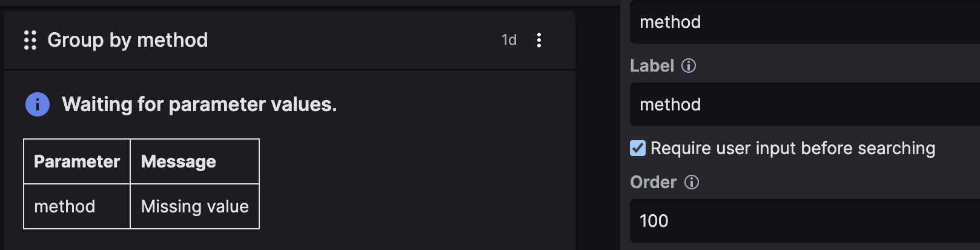The image size is (980, 250).
Task: Click the blue info icon in panel
Action: coord(38,104)
